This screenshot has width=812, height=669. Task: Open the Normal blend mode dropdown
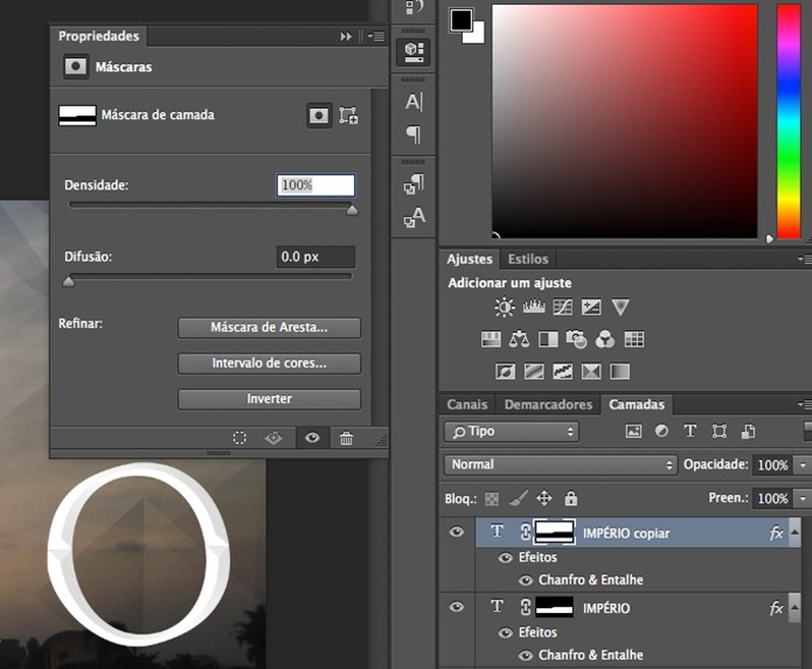(561, 464)
